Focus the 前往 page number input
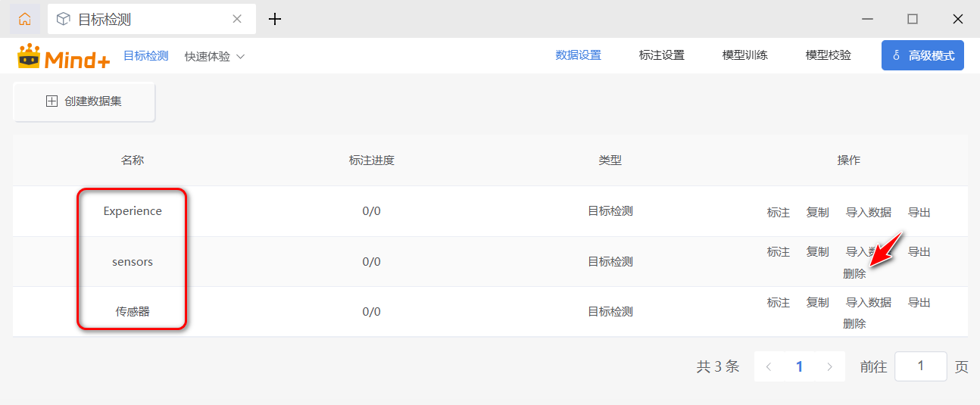The image size is (980, 405). point(921,366)
